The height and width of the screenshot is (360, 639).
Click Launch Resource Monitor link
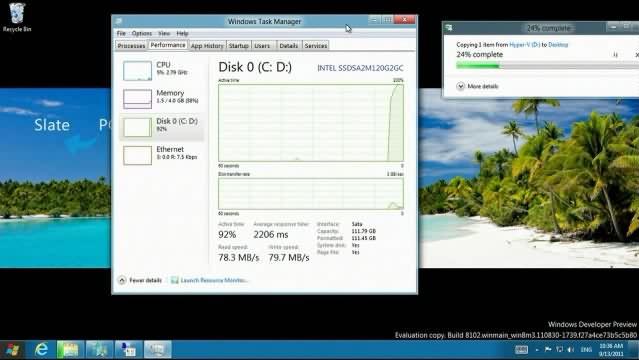coord(214,280)
